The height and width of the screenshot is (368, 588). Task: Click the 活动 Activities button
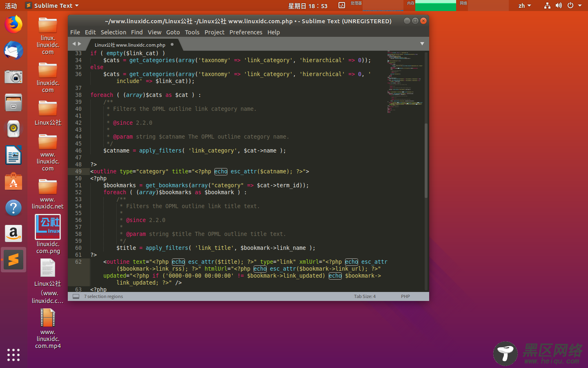pos(11,5)
